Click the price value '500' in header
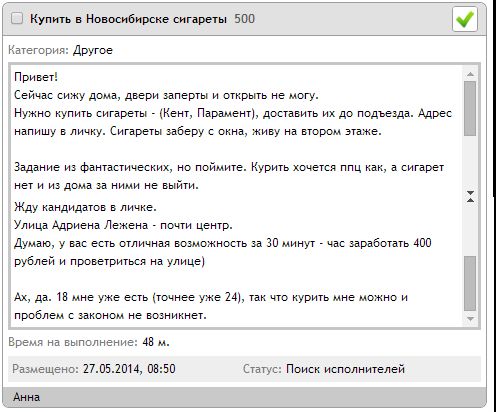Image resolution: width=496 pixels, height=412 pixels. point(244,19)
